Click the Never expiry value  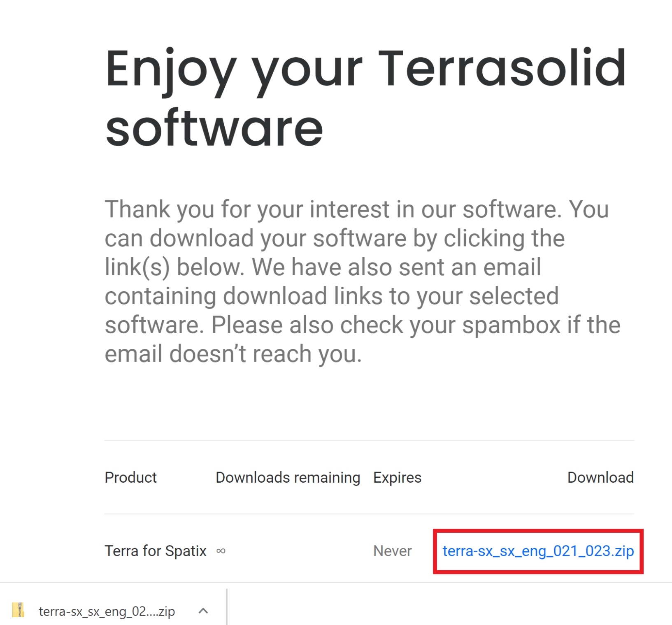[392, 551]
